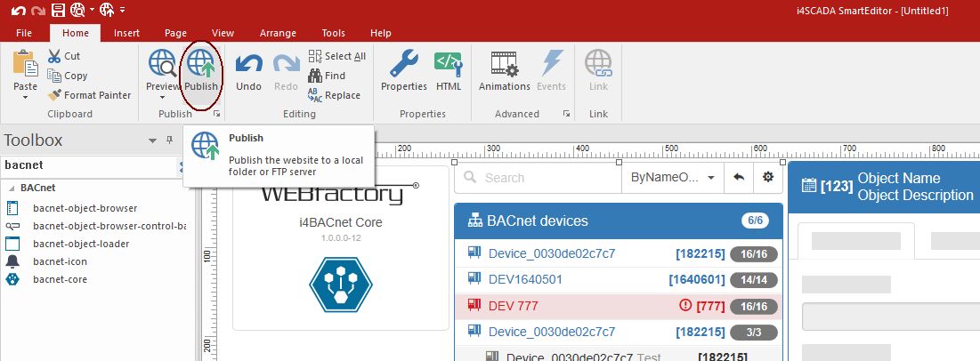Open the File menu
The height and width of the screenshot is (361, 980).
tap(24, 33)
